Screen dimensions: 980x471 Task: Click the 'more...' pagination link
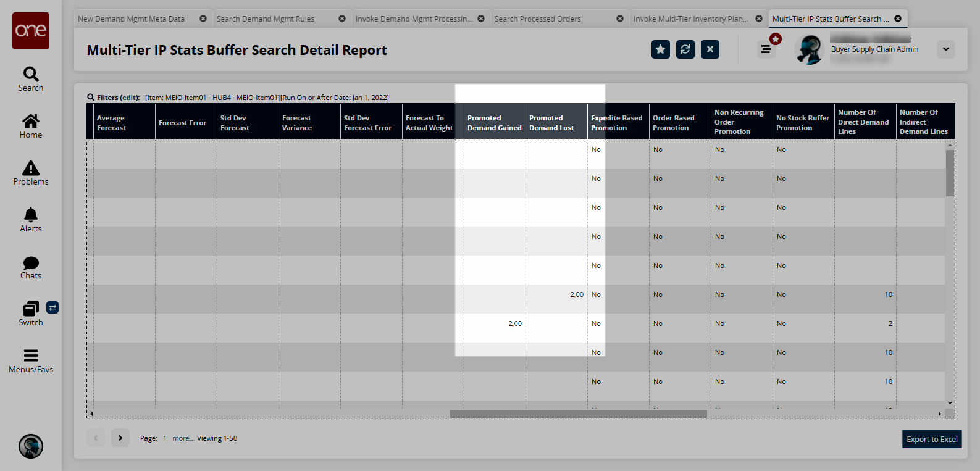click(183, 438)
